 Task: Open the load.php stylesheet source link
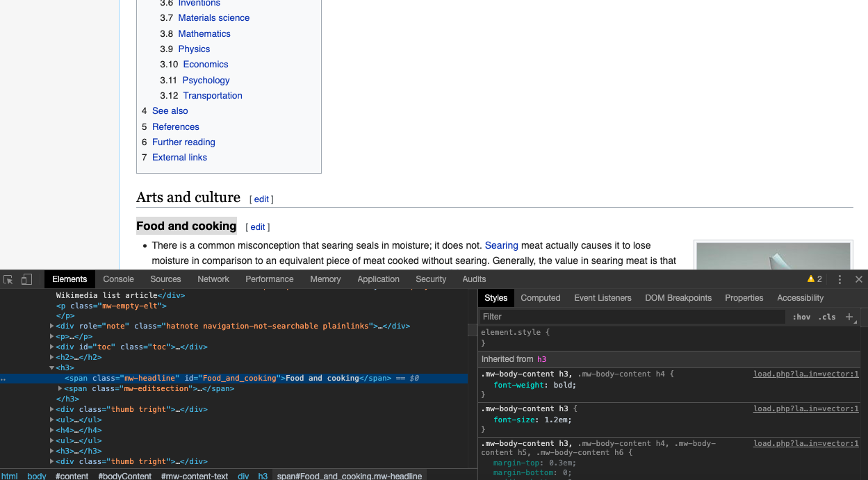[805, 374]
